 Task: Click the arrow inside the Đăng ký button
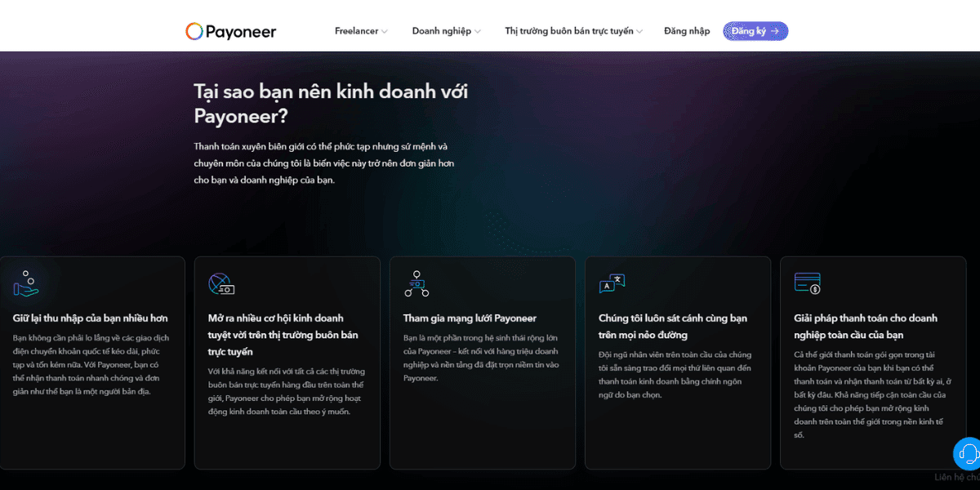pos(775,31)
